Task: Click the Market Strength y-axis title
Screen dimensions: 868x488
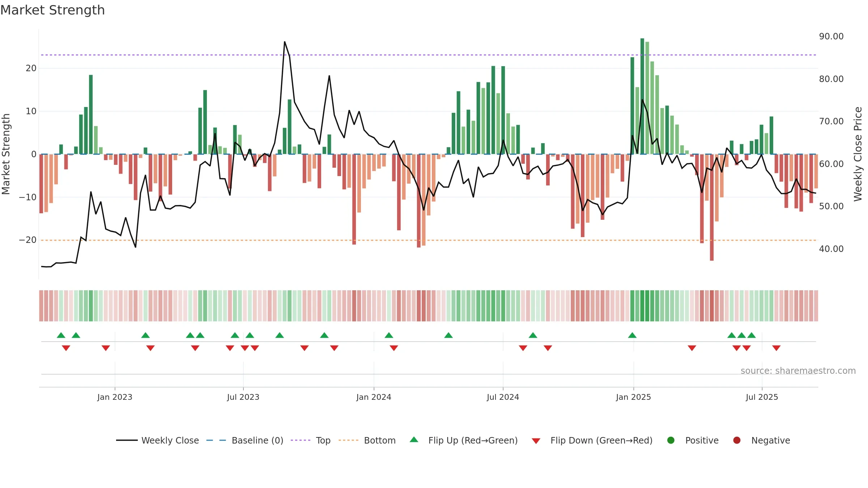Action: coord(6,154)
